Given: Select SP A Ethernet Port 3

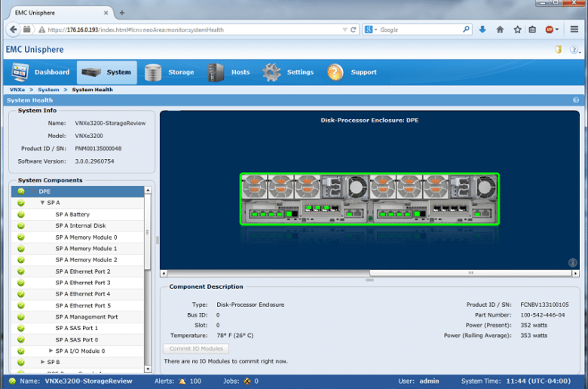Looking at the screenshot, I should 78,283.
